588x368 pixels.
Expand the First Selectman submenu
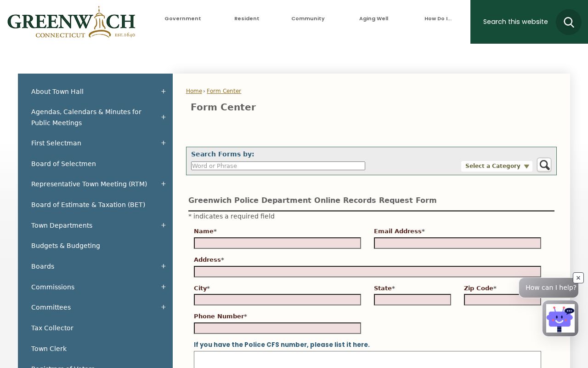coord(163,143)
